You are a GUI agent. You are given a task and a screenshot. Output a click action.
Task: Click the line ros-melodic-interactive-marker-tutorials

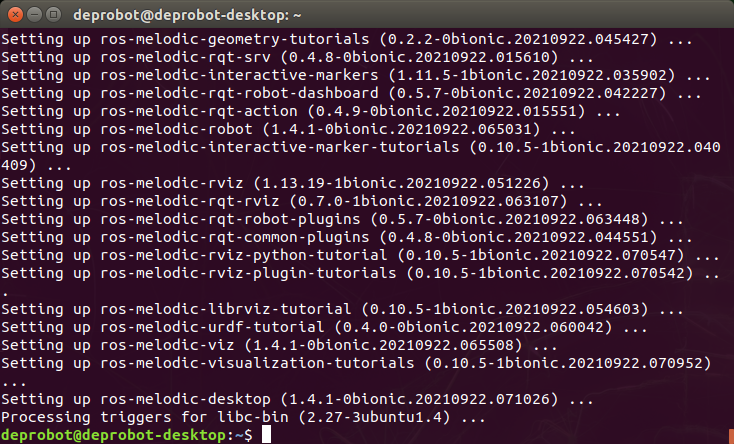point(360,147)
